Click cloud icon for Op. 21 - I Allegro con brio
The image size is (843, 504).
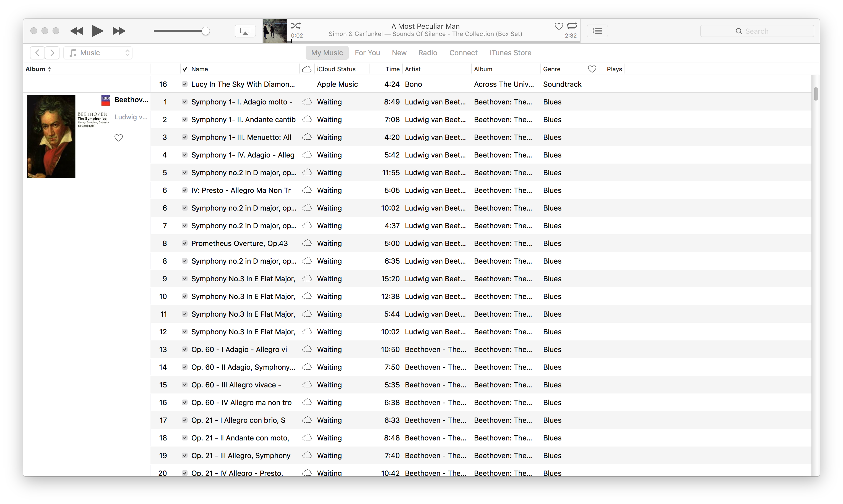307,420
